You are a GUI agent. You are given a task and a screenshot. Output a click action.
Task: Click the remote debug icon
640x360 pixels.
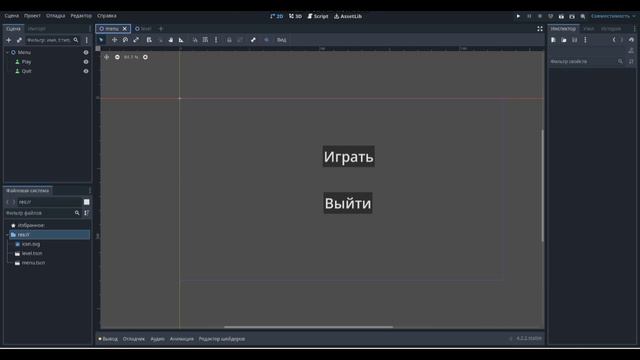pyautogui.click(x=551, y=16)
